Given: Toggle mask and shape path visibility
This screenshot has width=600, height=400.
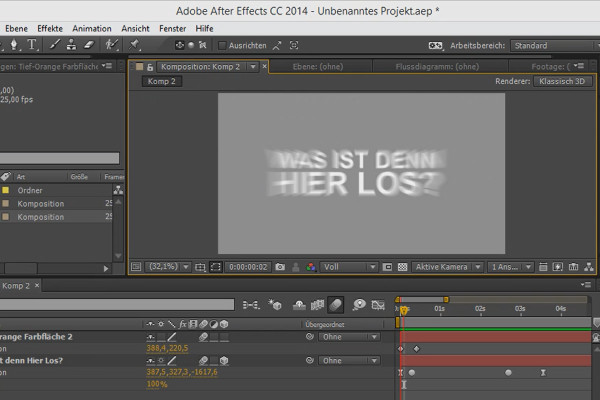Looking at the screenshot, I should 215,267.
